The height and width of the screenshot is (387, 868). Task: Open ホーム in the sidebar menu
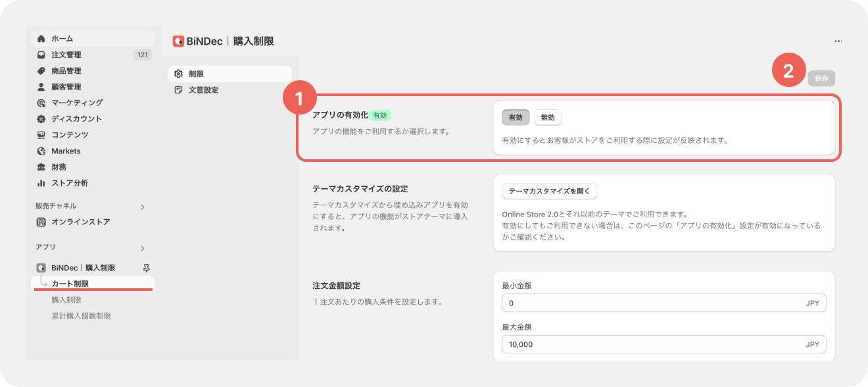[92, 39]
